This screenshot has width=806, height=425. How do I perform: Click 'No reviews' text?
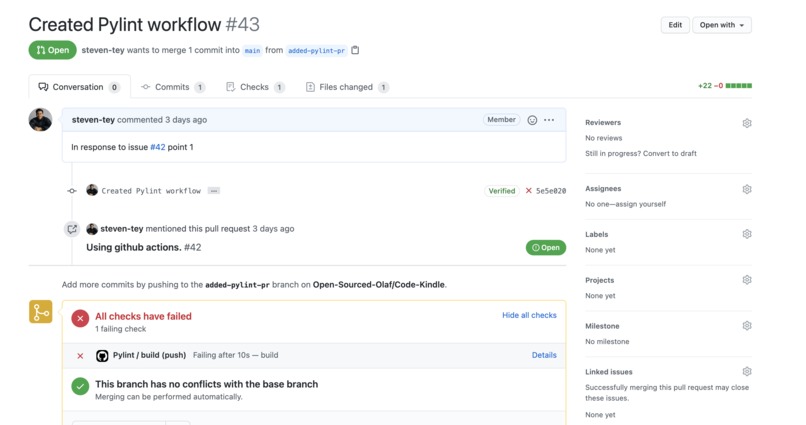[603, 138]
